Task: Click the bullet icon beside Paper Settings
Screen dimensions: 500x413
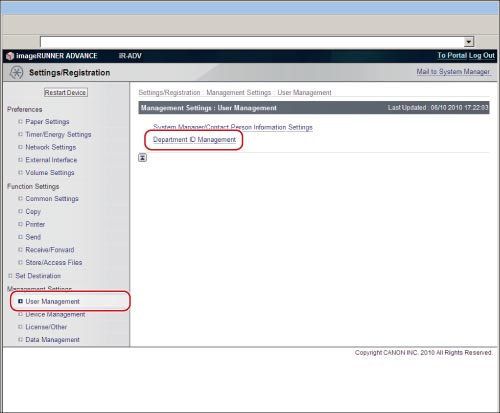Action: click(x=20, y=122)
